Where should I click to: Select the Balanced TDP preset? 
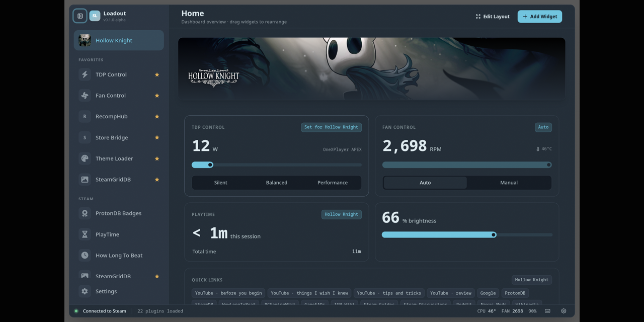pyautogui.click(x=277, y=183)
